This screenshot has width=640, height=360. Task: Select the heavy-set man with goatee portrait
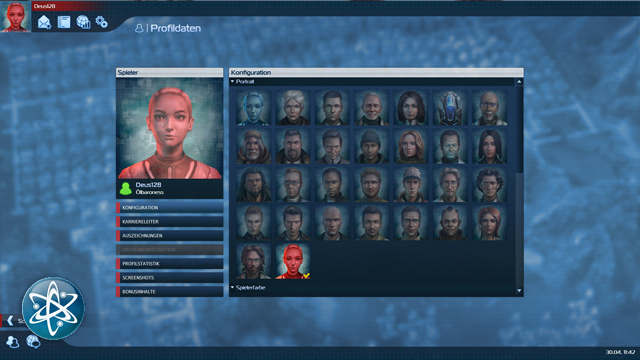click(x=293, y=146)
